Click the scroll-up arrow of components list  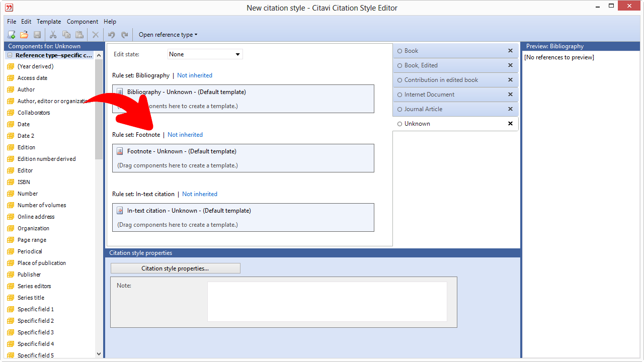click(x=99, y=55)
